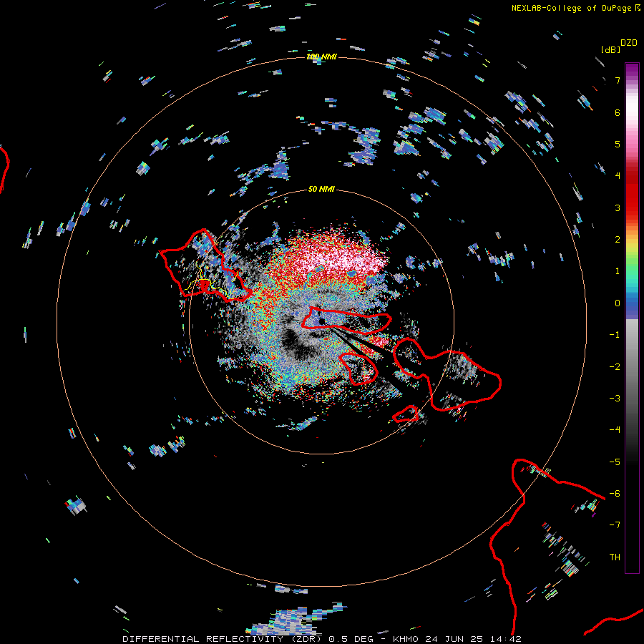Click the DIFFERENTIAL REFLECTIVITY (ZDR) caption
The image size is (644, 644).
click(224, 639)
